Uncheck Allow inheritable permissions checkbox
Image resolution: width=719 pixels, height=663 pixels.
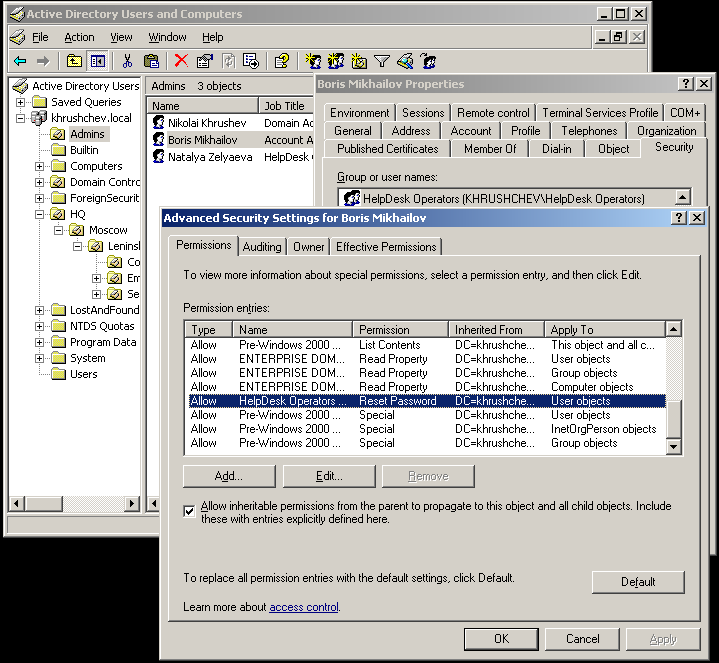coord(189,510)
